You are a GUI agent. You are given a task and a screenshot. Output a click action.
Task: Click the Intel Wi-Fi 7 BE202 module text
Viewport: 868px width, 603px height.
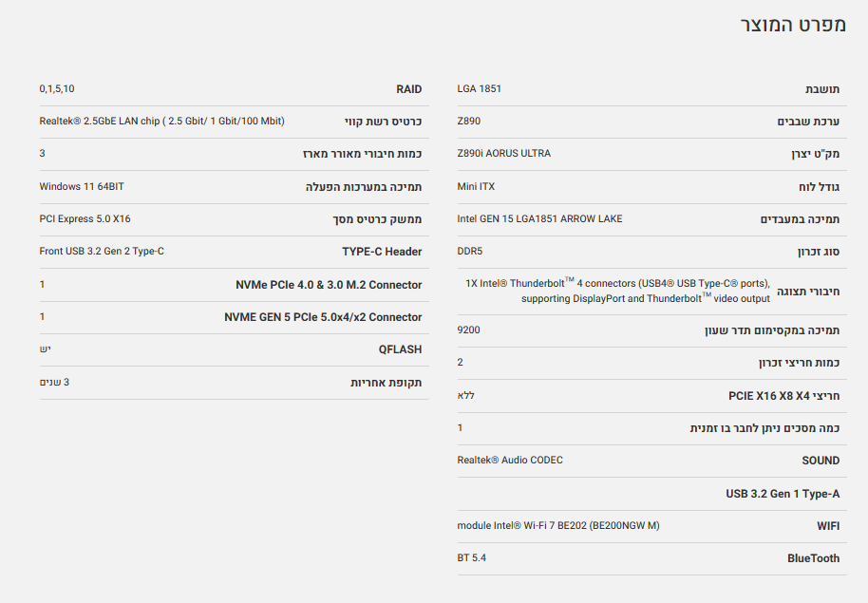click(x=558, y=526)
